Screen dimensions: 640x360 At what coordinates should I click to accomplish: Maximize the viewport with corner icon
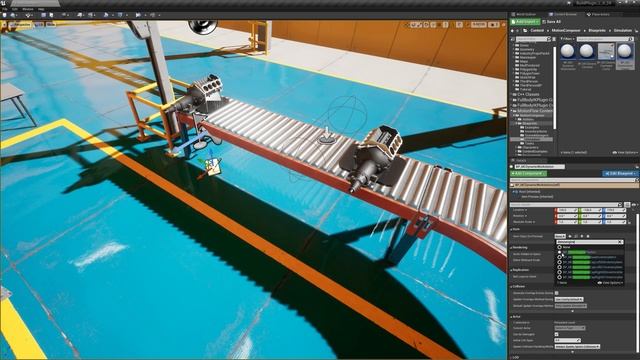click(x=503, y=25)
